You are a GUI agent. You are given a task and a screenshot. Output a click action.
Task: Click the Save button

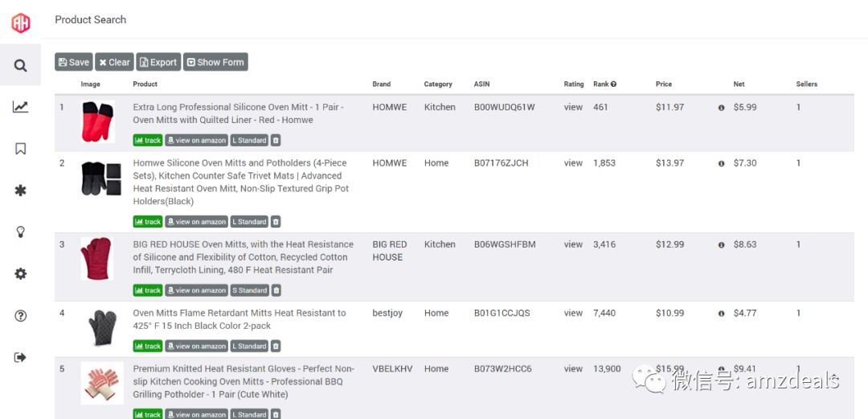[x=73, y=62]
